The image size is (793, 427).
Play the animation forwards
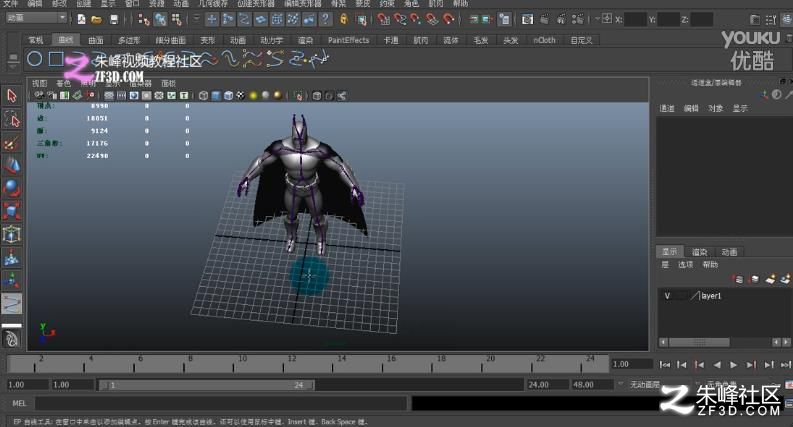click(733, 364)
